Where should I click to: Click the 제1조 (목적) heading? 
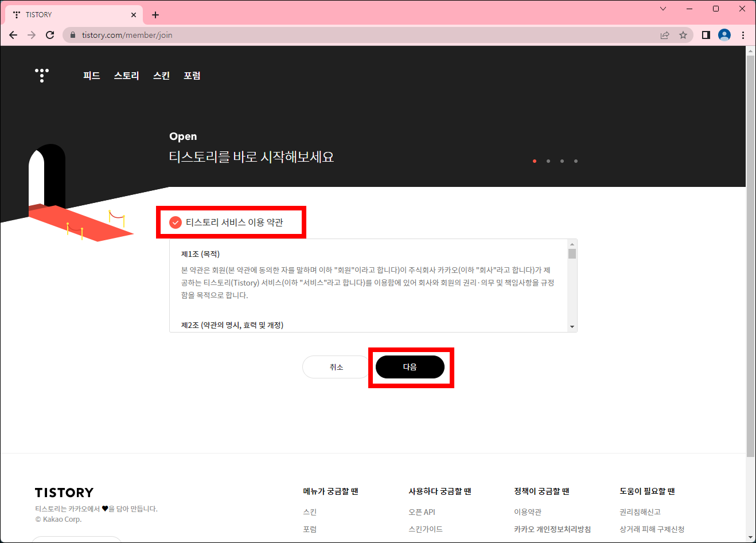201,254
